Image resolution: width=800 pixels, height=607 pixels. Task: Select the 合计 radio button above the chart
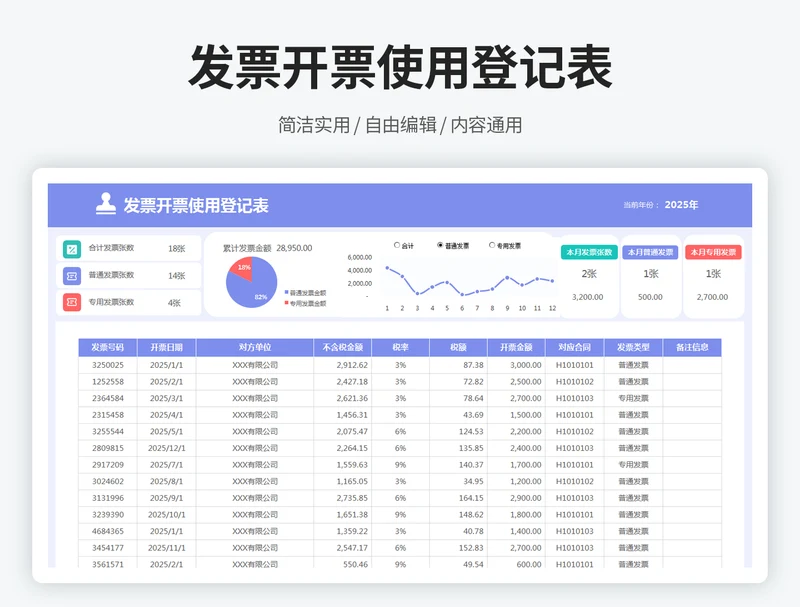pyautogui.click(x=397, y=245)
